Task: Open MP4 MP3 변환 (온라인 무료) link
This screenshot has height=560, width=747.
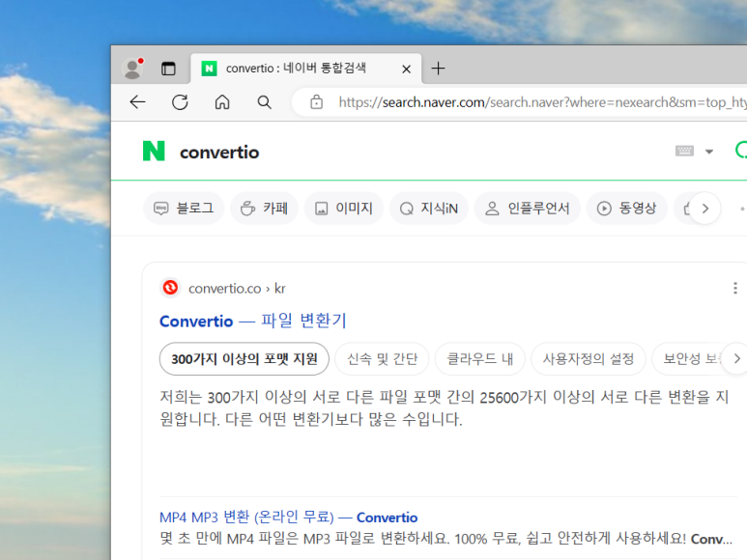Action: tap(289, 518)
